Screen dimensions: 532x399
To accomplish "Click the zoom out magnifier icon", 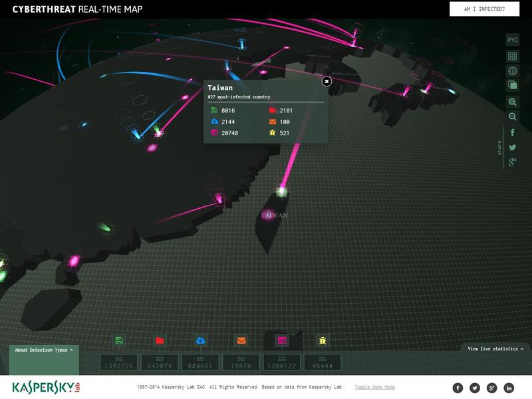I will point(513,116).
